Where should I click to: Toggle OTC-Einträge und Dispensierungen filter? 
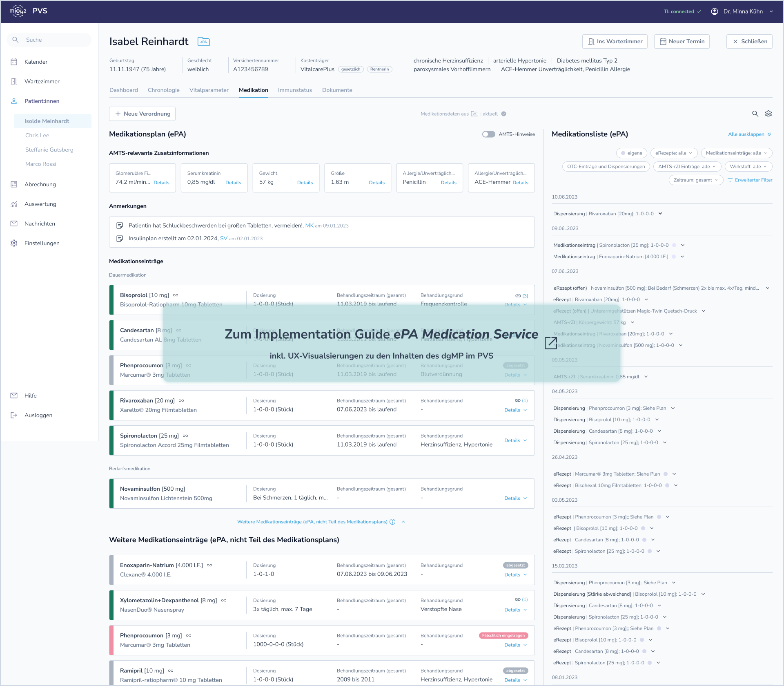tap(606, 167)
